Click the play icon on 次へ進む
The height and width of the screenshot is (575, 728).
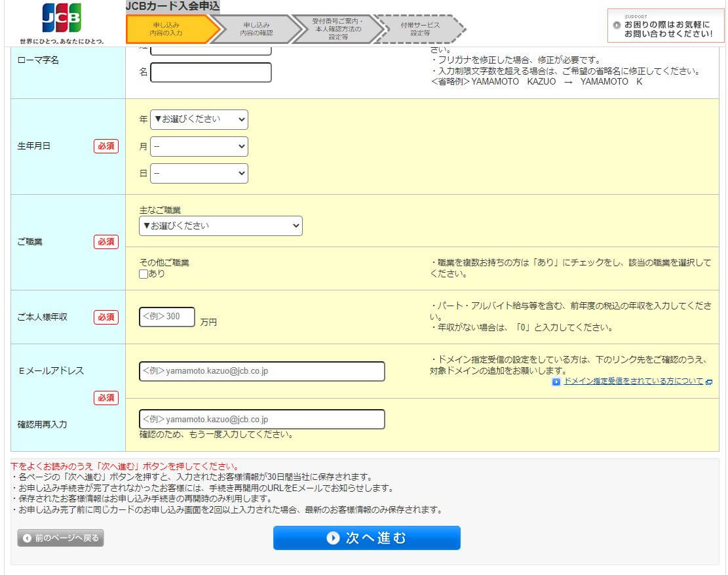point(333,538)
